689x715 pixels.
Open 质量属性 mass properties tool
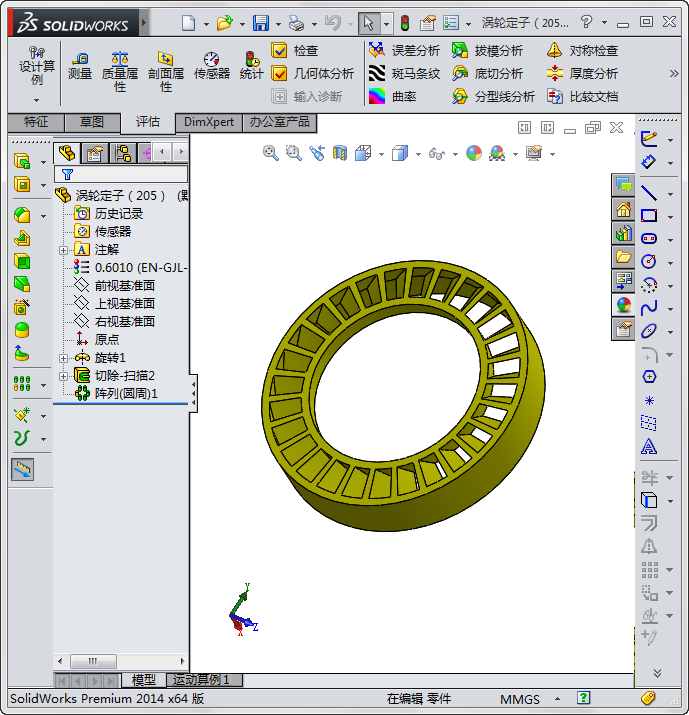click(120, 66)
